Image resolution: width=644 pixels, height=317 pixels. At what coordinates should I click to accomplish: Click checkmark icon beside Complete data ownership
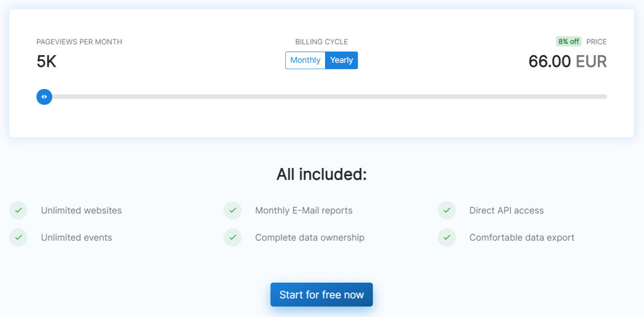click(233, 238)
